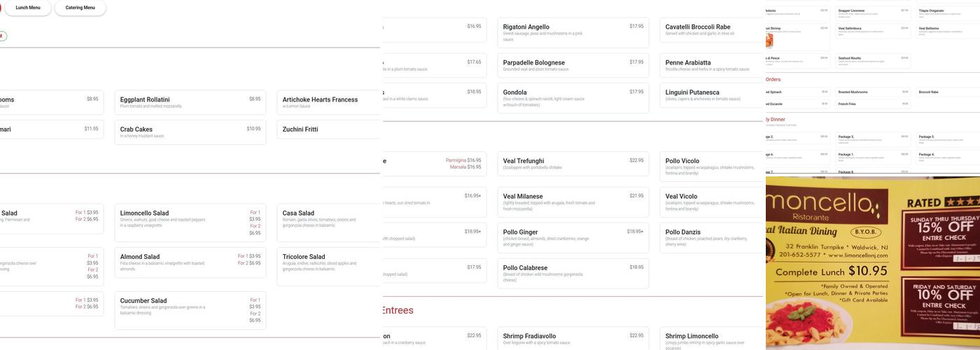The width and height of the screenshot is (980, 350).
Task: Choose the Veal Milanese entree
Action: [573, 202]
